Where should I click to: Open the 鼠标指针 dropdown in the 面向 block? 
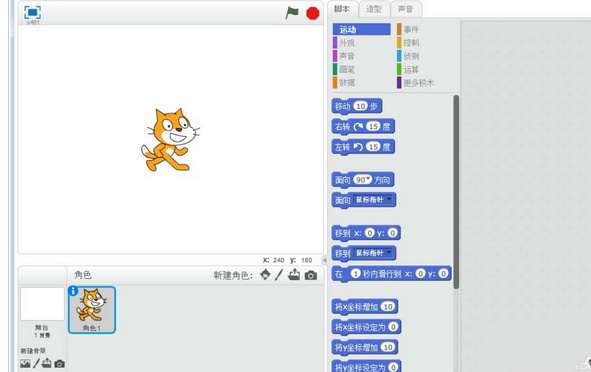[374, 200]
